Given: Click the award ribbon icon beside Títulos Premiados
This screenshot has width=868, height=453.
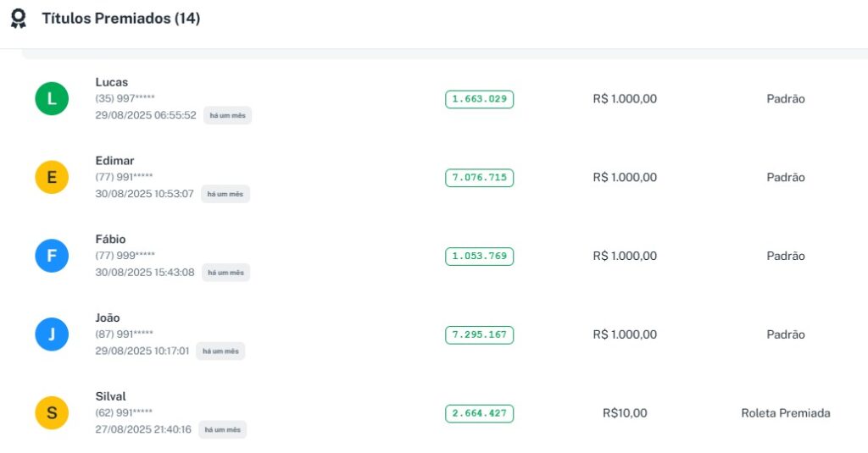Looking at the screenshot, I should pos(18,19).
